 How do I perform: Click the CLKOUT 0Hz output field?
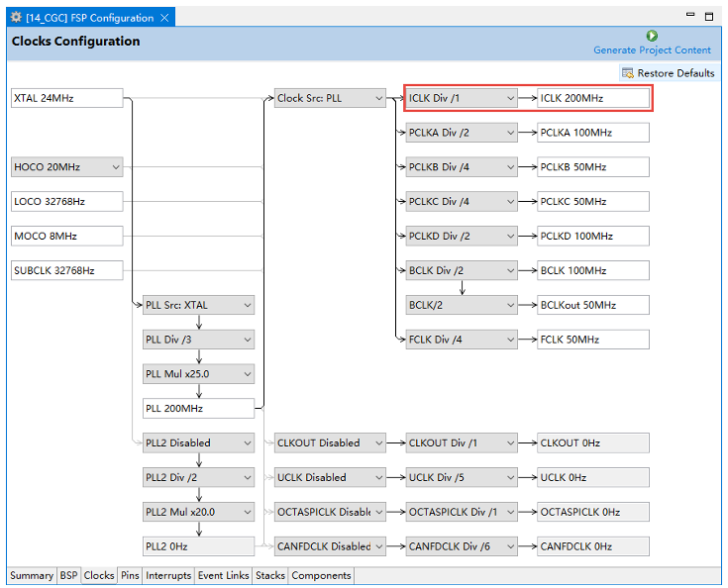click(593, 443)
